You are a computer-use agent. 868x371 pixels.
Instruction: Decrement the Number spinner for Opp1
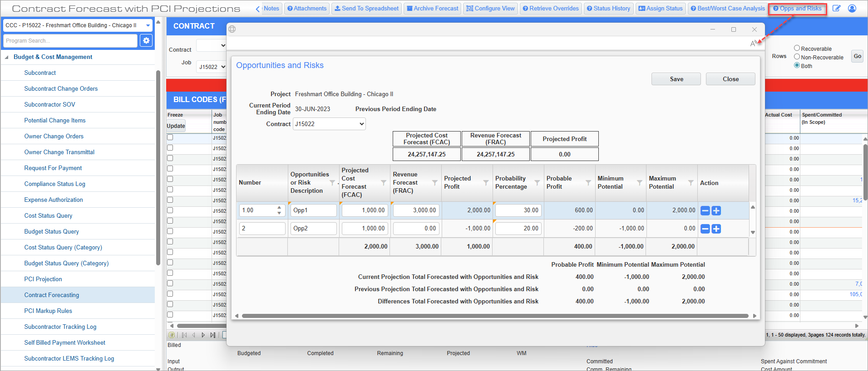279,213
